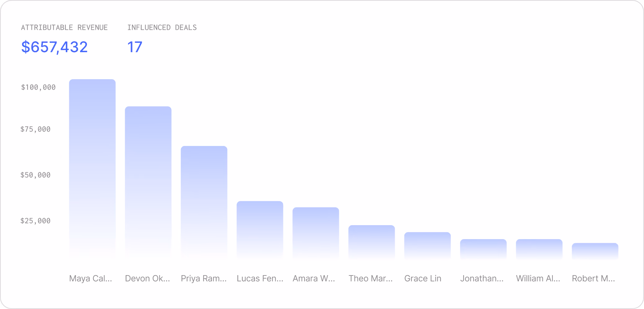The width and height of the screenshot is (644, 309).
Task: Click the Maya Cal... revenue bar
Action: click(x=92, y=169)
